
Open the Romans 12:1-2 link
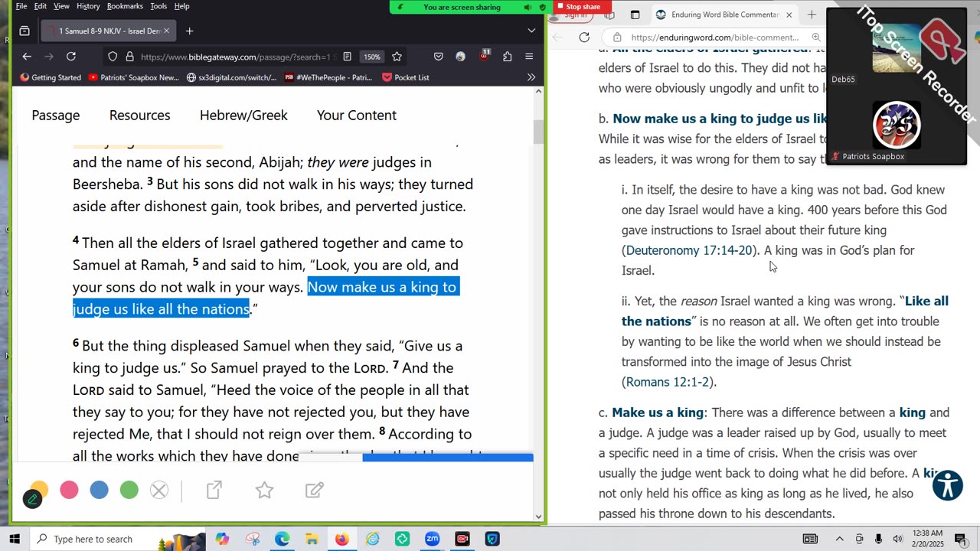click(668, 382)
